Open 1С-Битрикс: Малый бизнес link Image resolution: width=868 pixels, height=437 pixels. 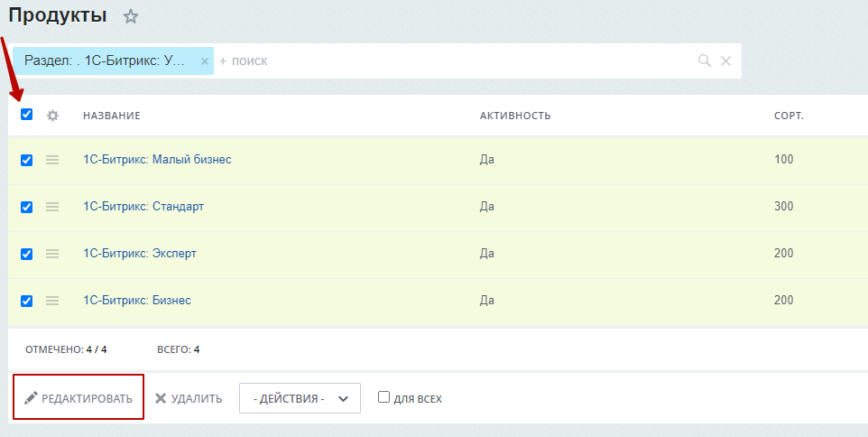point(157,160)
